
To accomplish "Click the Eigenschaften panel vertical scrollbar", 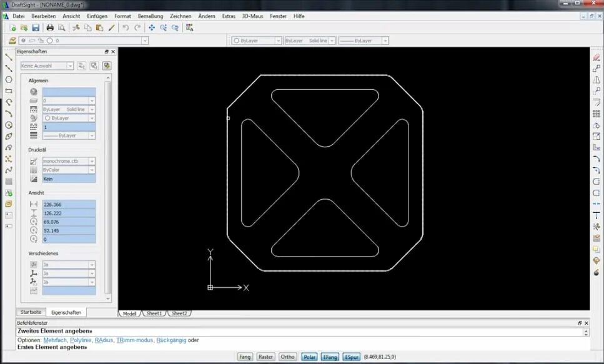I will [x=108, y=188].
